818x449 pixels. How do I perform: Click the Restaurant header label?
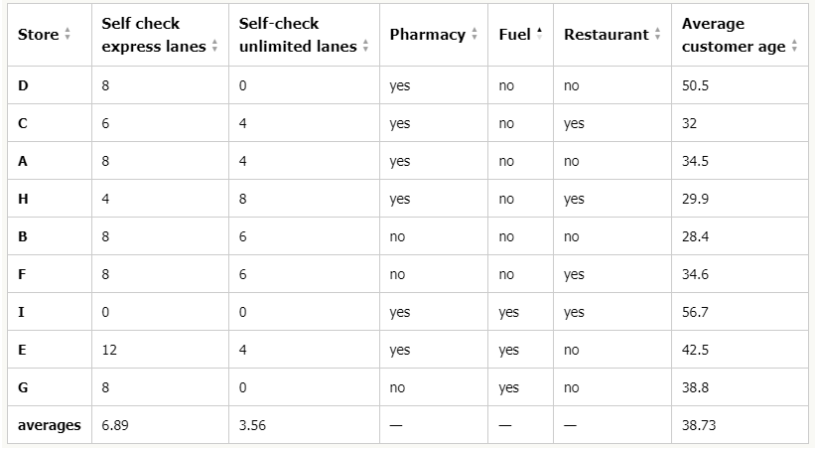606,34
